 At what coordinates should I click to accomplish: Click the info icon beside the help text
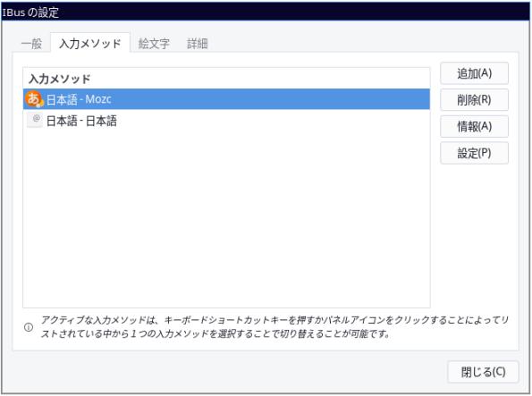tap(29, 327)
